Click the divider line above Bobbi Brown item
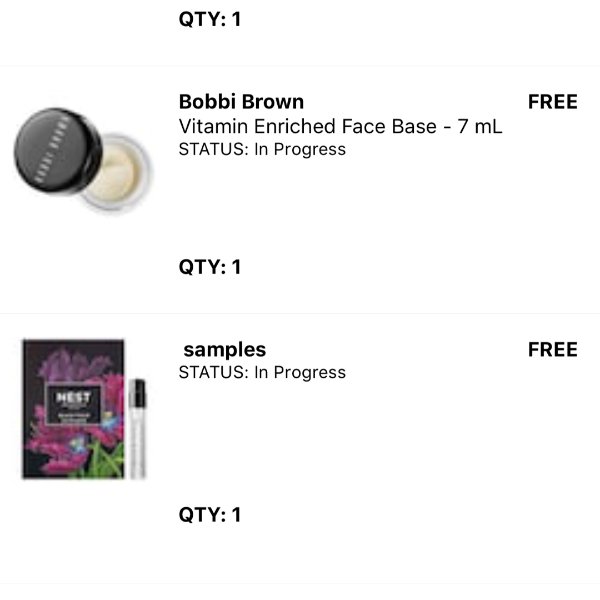This screenshot has height=600, width=600. click(x=300, y=66)
